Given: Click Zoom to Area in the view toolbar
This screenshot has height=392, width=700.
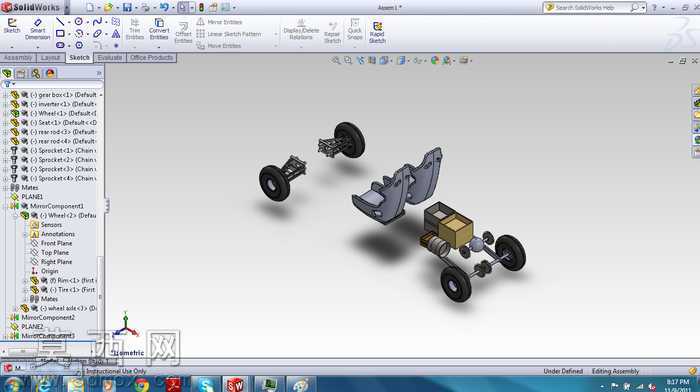Looking at the screenshot, I should pyautogui.click(x=348, y=60).
